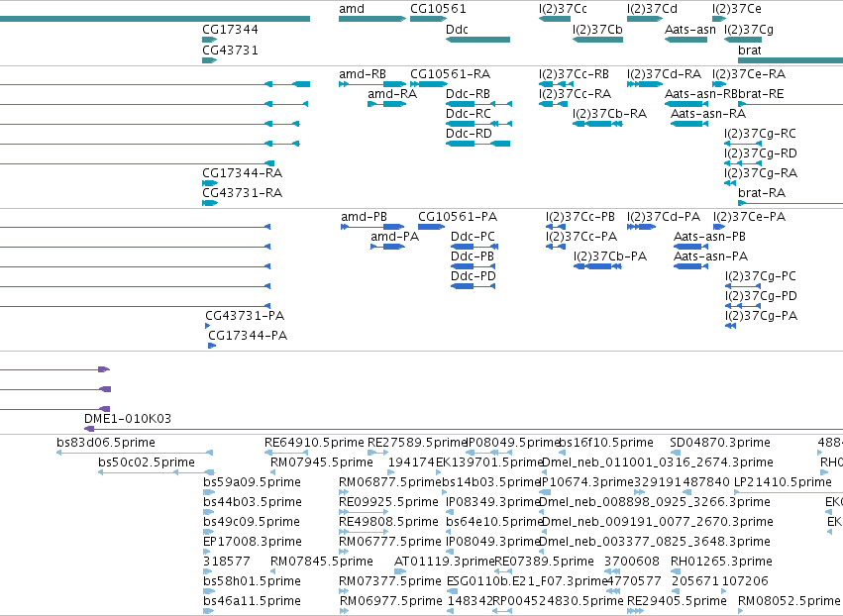This screenshot has width=843, height=616.
Task: Select transcript Ddc-RC
Action: [479, 124]
